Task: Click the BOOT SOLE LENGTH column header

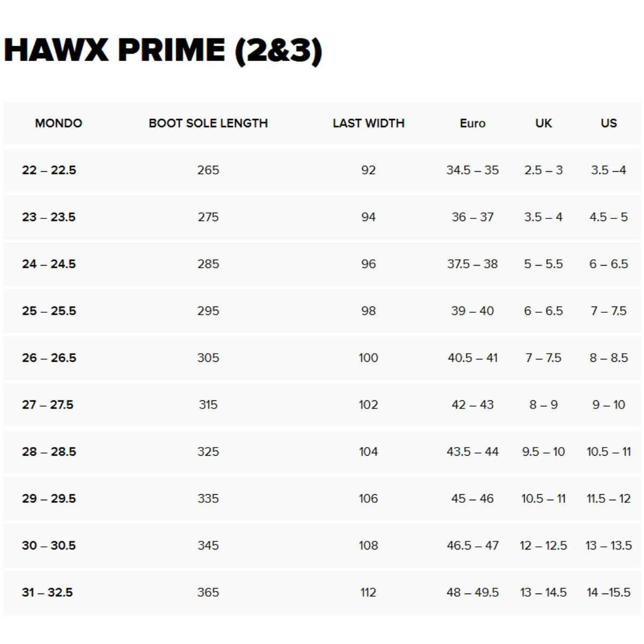Action: [x=208, y=123]
